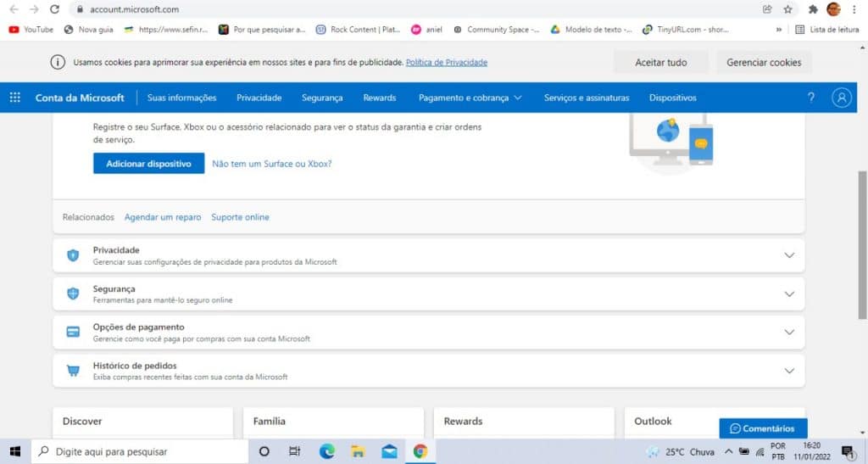
Task: Accept all cookies with Aceitar tudo
Action: (661, 62)
